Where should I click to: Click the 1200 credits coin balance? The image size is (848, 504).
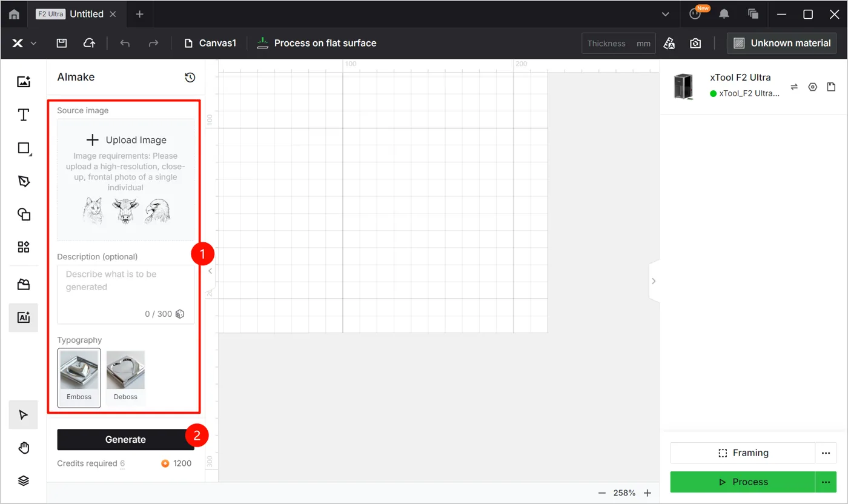click(176, 463)
